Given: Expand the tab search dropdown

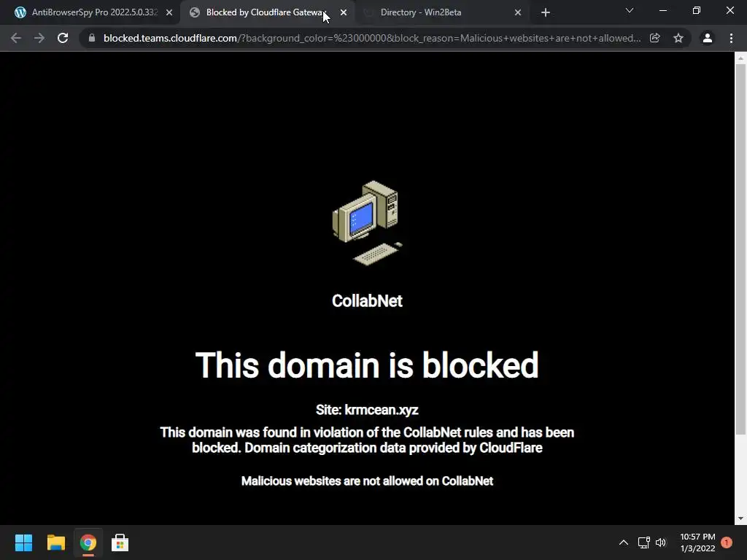Looking at the screenshot, I should 630,10.
